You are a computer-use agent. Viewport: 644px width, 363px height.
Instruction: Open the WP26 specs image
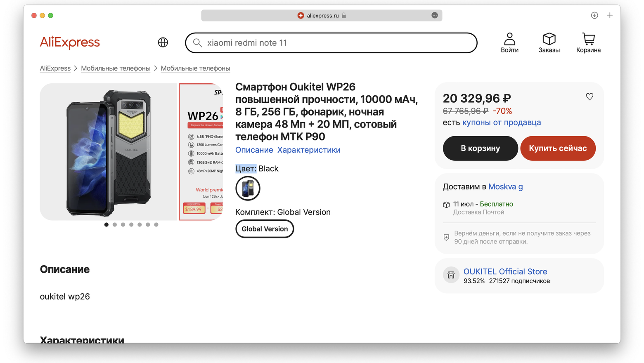[x=201, y=152]
